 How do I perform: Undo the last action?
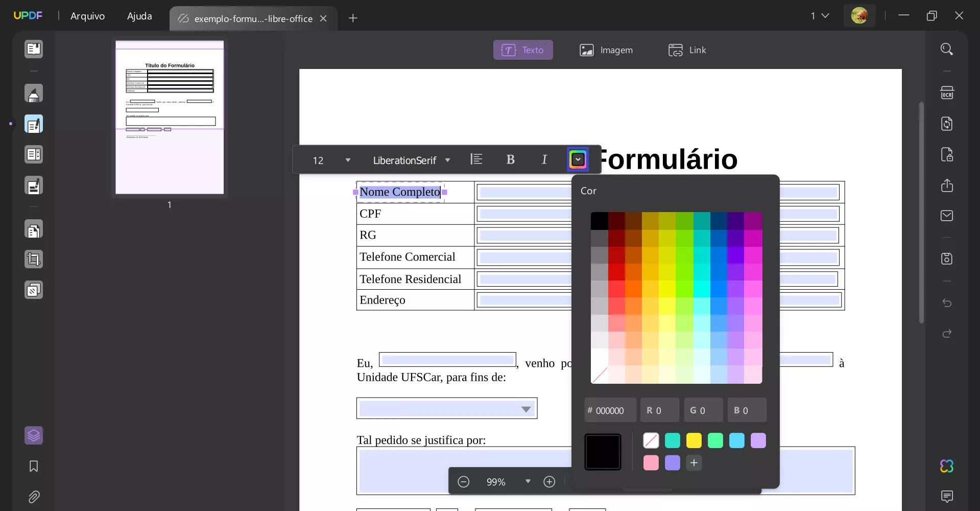pos(947,303)
